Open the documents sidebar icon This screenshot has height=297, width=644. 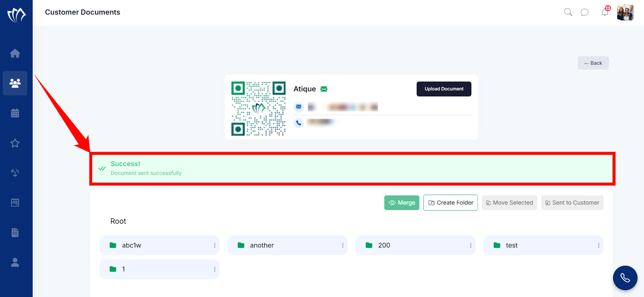(15, 233)
